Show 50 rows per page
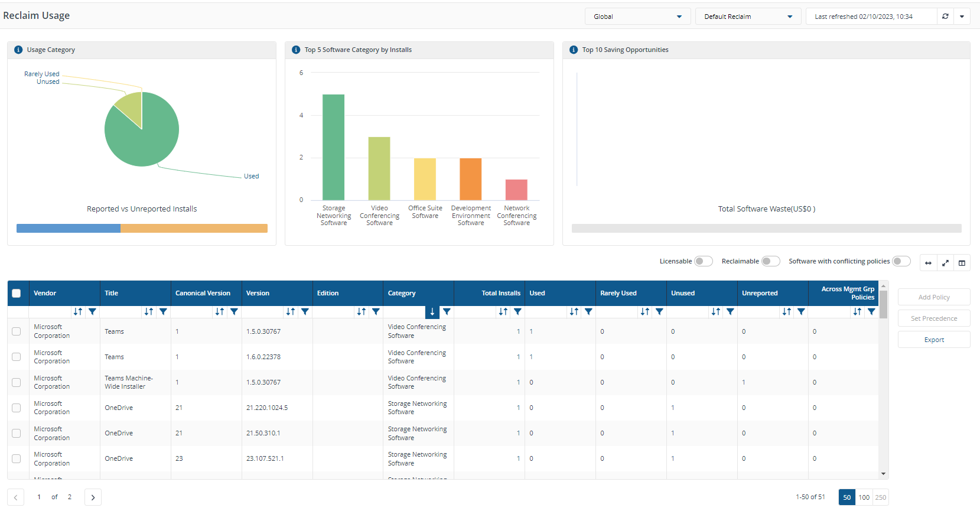980x511 pixels. 846,497
